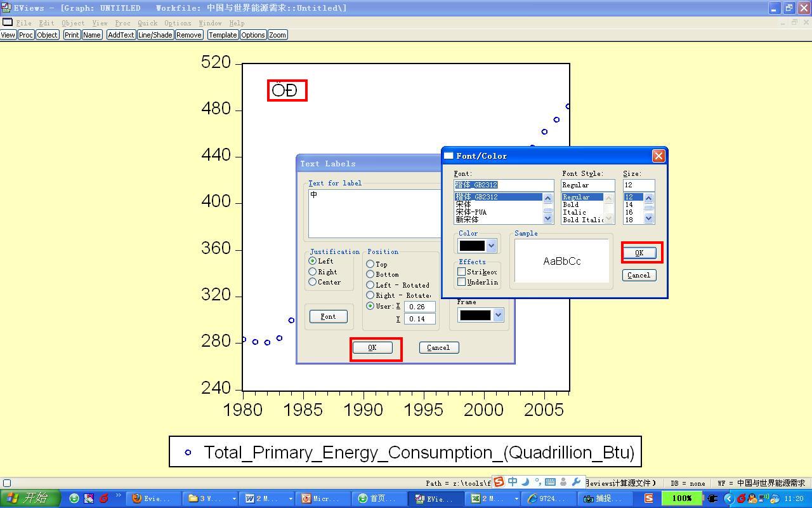Click the Y position input field

419,319
